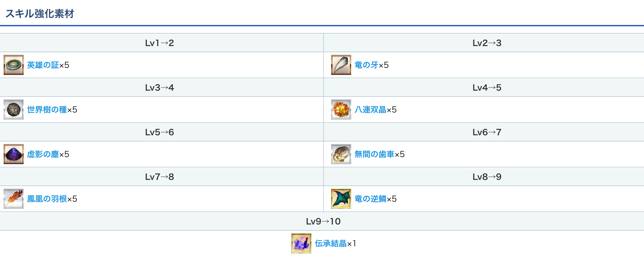Go to the 竜の逆鱗 page link
Viewport: 644px width, 254px height.
click(370, 199)
